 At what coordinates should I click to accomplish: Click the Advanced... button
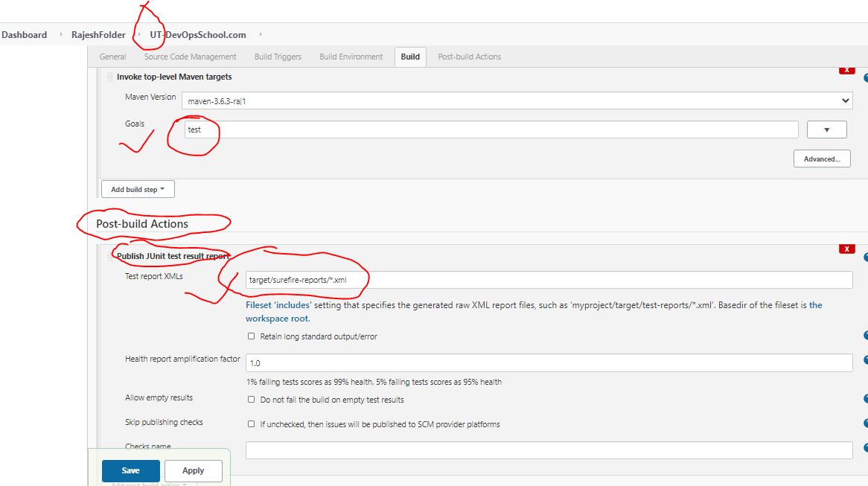[822, 159]
